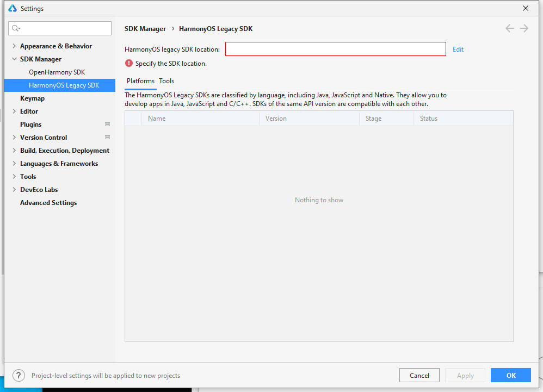The width and height of the screenshot is (543, 392).
Task: Expand the Version Control section
Action: 14,138
